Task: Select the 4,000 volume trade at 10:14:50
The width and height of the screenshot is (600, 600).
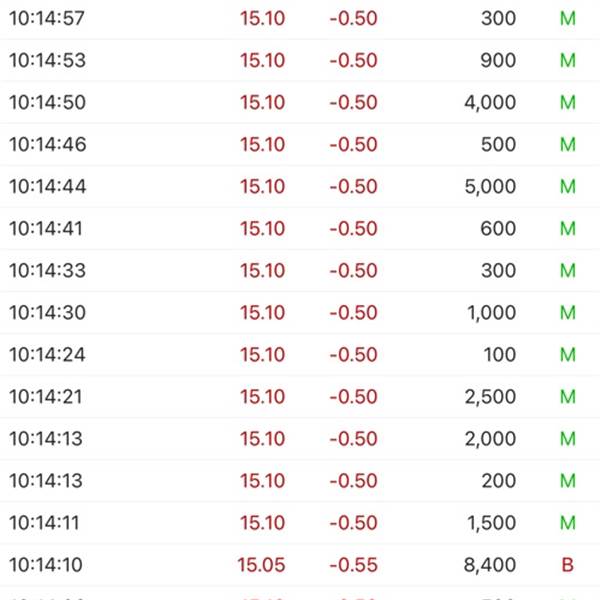Action: coord(300,102)
